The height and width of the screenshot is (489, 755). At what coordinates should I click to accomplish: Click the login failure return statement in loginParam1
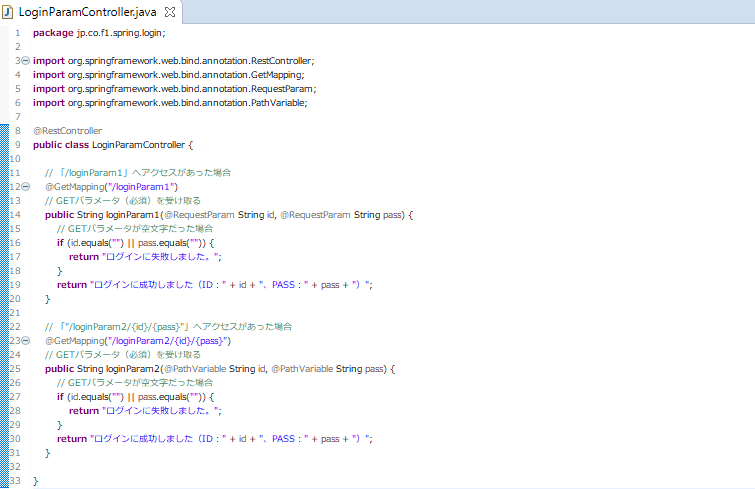pyautogui.click(x=145, y=256)
